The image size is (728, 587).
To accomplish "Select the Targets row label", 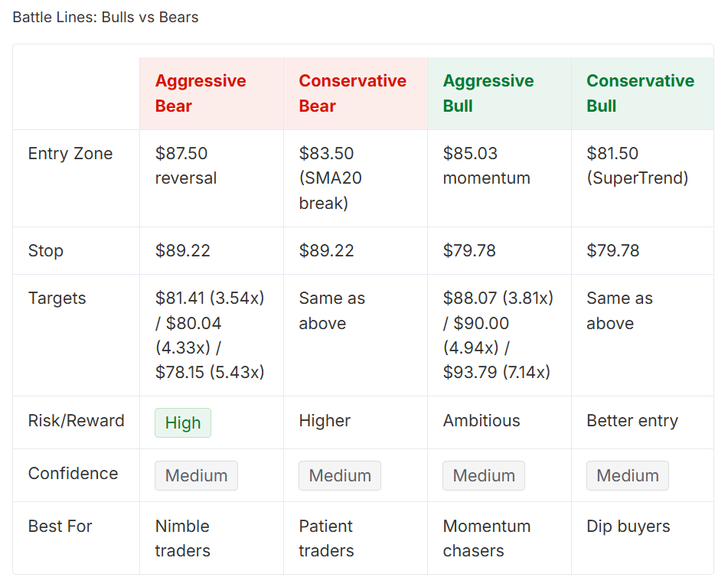I will click(57, 298).
